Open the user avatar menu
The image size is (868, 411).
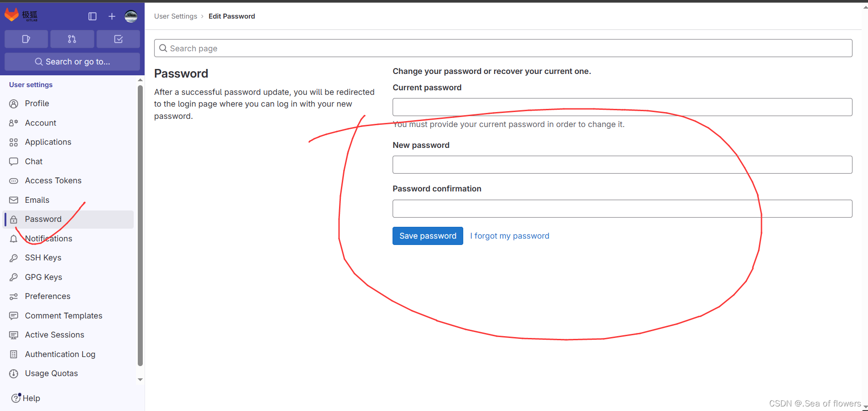[131, 16]
